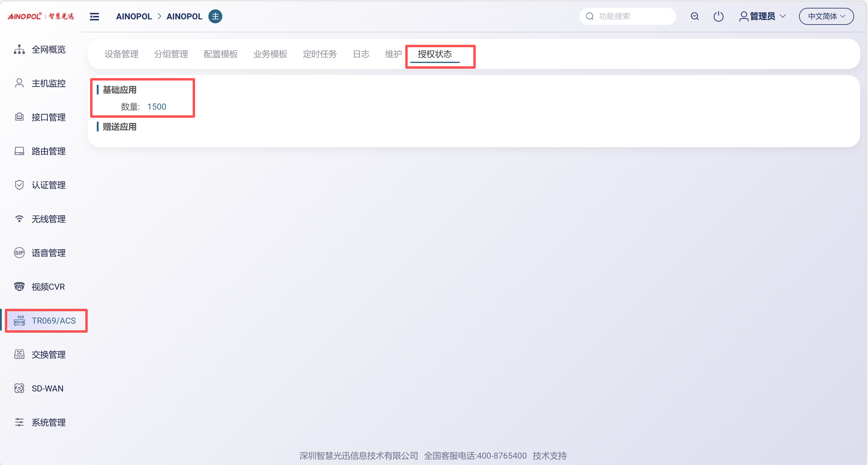The image size is (868, 465).
Task: Open the 配置模板 tab
Action: 221,54
